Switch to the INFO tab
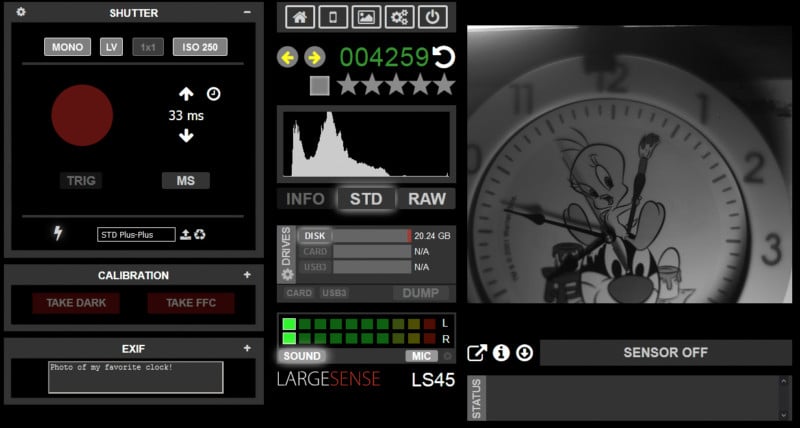The height and width of the screenshot is (428, 800). click(x=305, y=199)
